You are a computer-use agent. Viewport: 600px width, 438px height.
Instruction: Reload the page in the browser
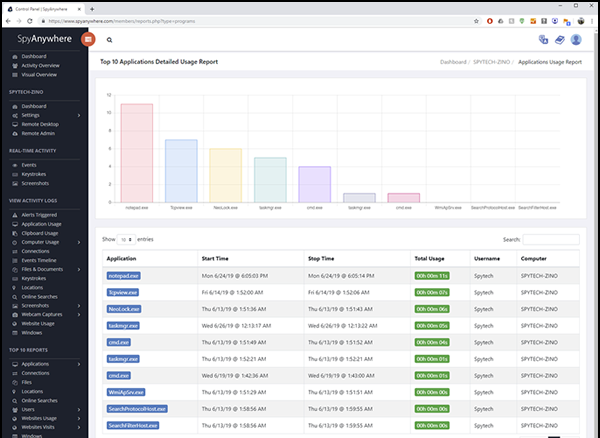(x=29, y=21)
